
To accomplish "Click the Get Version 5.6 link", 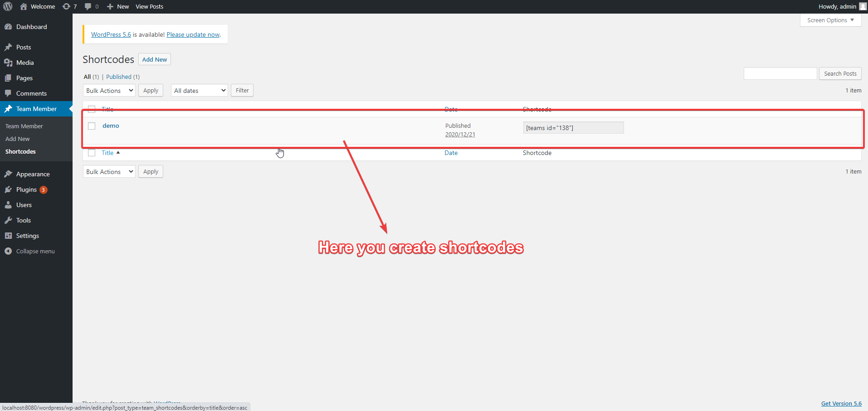I will coord(841,403).
